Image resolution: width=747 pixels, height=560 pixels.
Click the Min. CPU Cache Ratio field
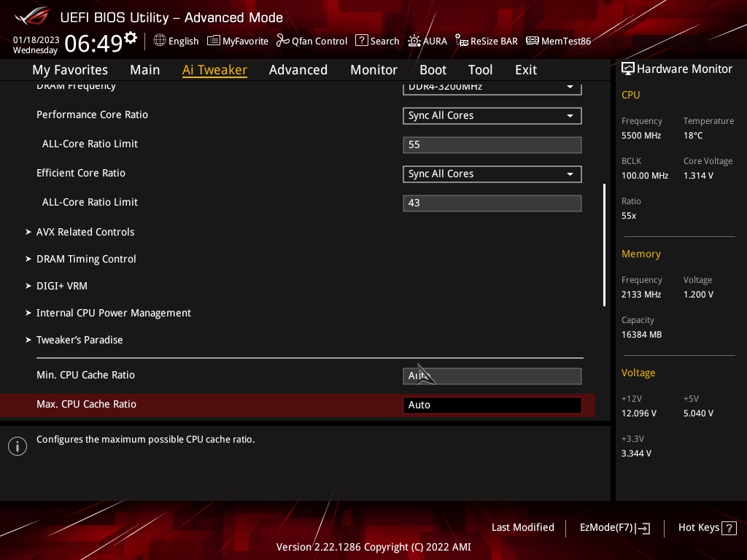coord(492,376)
